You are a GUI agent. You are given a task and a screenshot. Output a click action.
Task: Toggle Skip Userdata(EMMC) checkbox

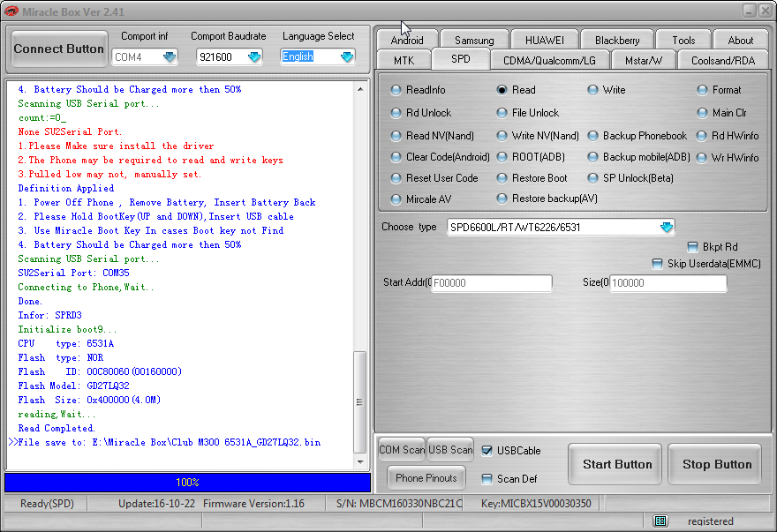[657, 264]
